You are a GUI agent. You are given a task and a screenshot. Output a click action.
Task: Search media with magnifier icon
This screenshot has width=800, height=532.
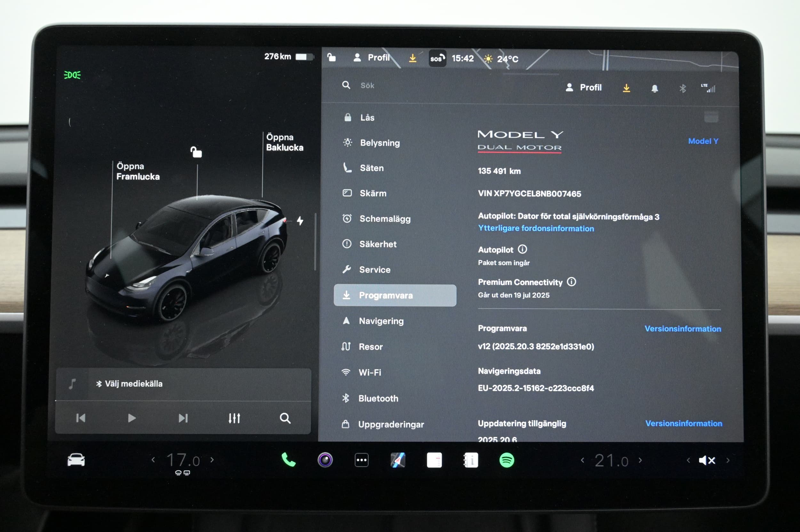(285, 418)
